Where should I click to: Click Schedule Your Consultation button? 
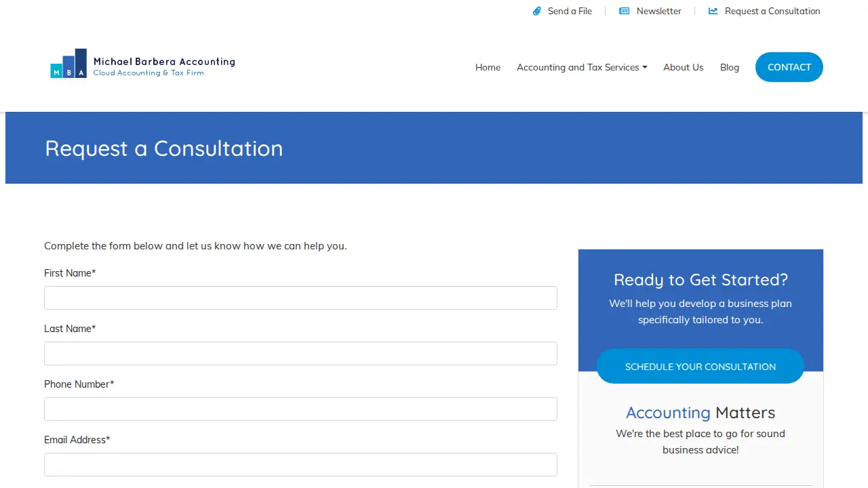pyautogui.click(x=701, y=366)
